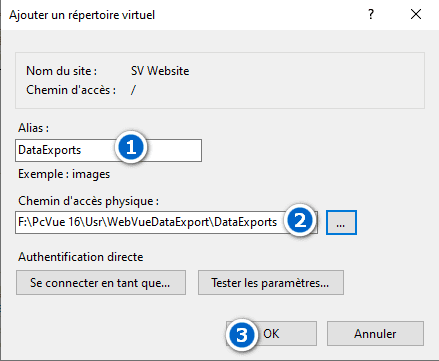Click the physical path input field
The image size is (439, 361).
(x=166, y=222)
